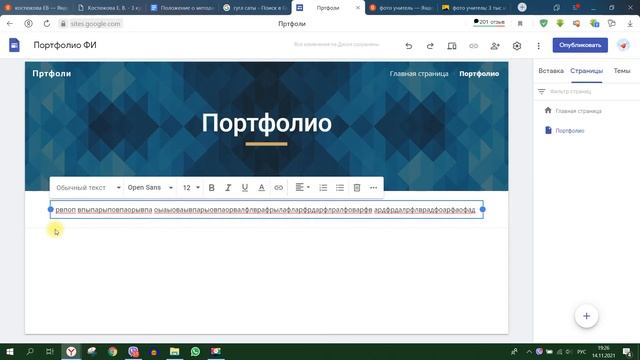Switch to the Страницы tab

(587, 71)
